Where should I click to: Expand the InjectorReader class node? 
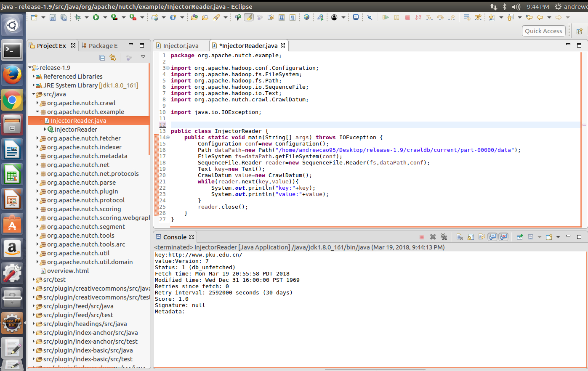[x=45, y=130]
